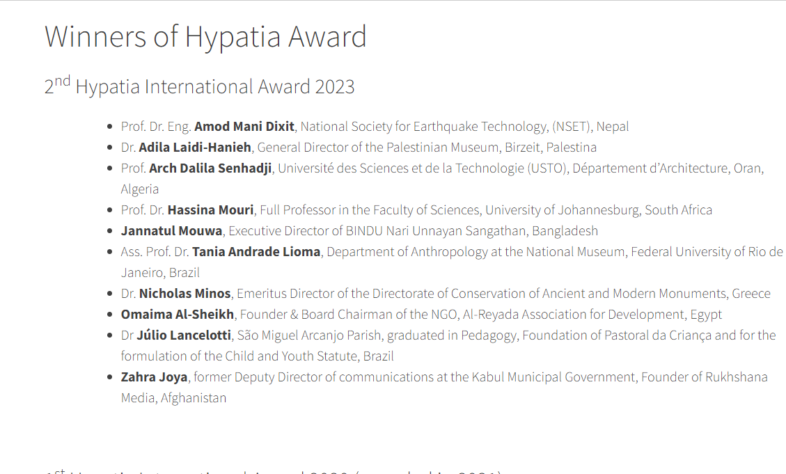This screenshot has width=786, height=474.
Task: Click the '2nd Hypatia International Award 2023' subheading
Action: 200,86
